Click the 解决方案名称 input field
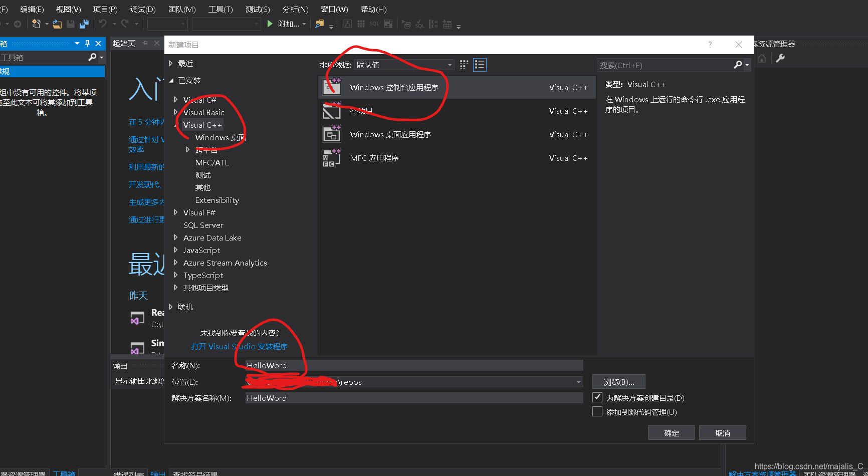Viewport: 868px width, 476px height. click(x=414, y=398)
